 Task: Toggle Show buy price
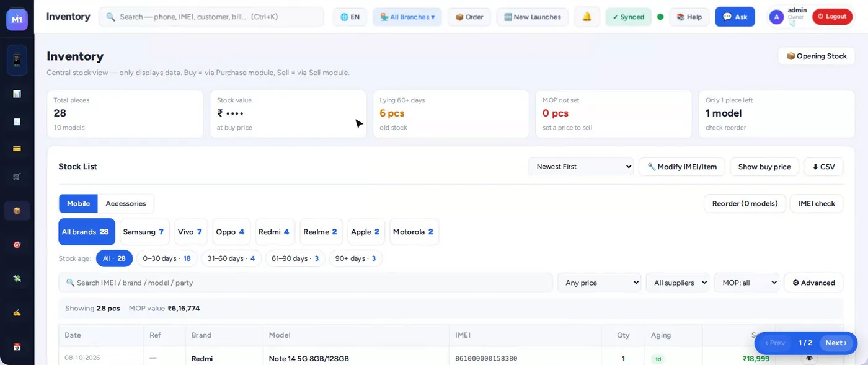[764, 167]
